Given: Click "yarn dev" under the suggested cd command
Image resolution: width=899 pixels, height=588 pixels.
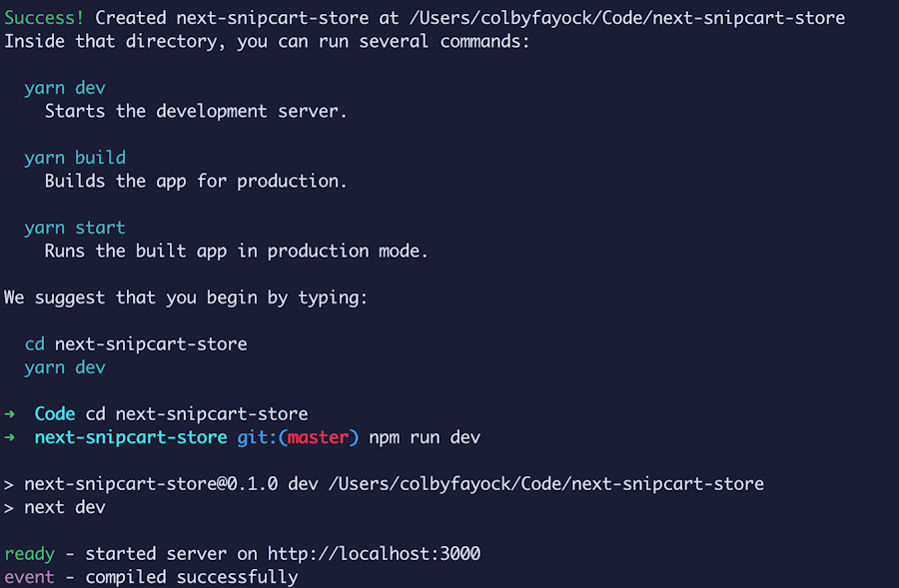Looking at the screenshot, I should coord(65,367).
